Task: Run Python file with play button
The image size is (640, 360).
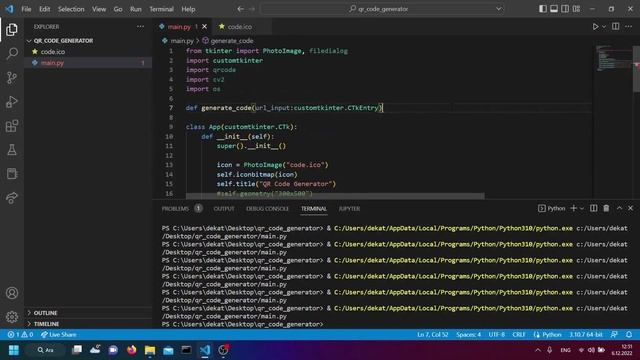Action: click(x=595, y=27)
